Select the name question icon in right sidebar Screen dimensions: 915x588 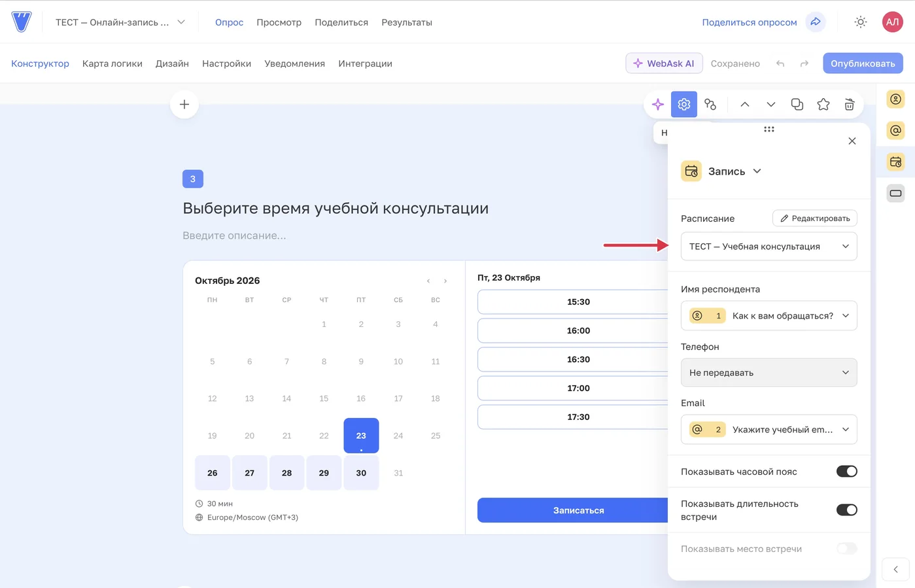[896, 99]
